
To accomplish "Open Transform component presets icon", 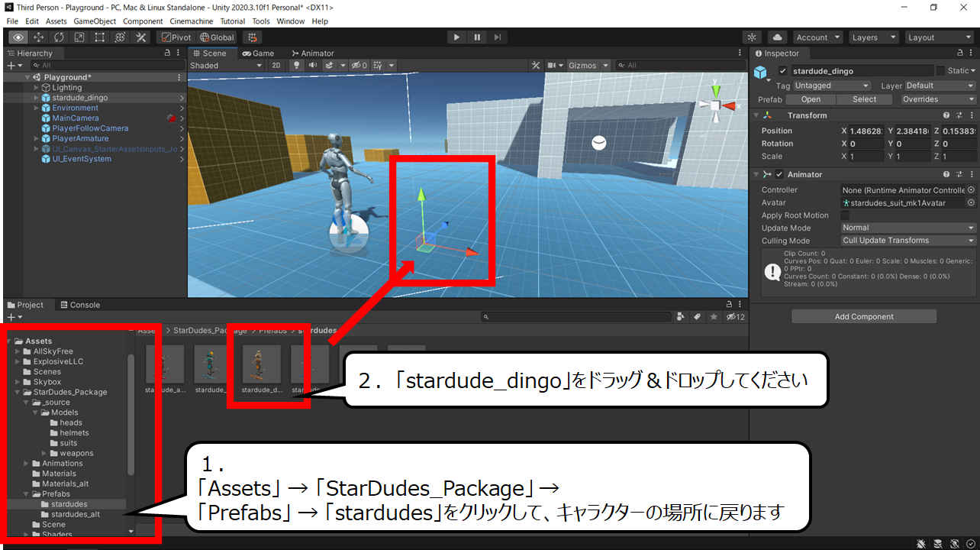I will click(958, 115).
